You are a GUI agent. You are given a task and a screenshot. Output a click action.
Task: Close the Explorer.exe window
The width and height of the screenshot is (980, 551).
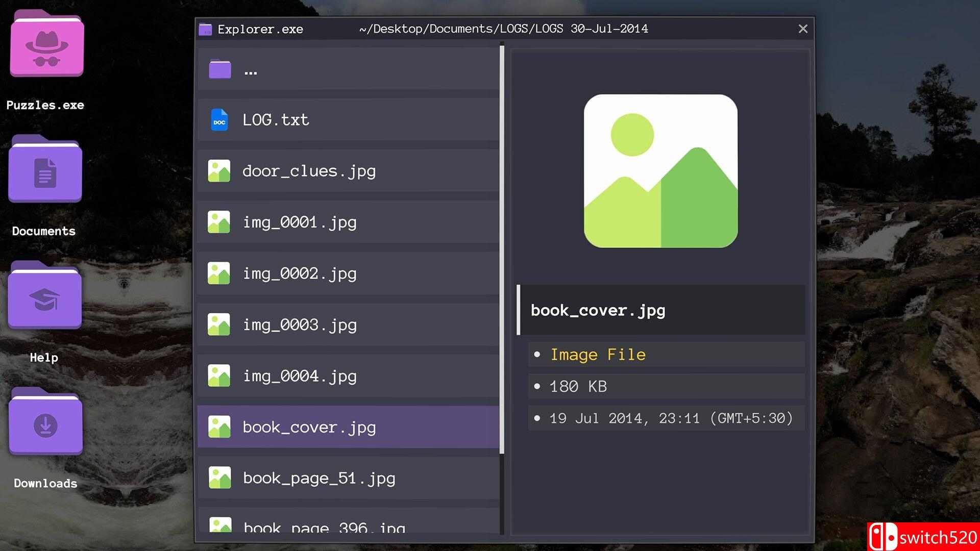pos(803,29)
